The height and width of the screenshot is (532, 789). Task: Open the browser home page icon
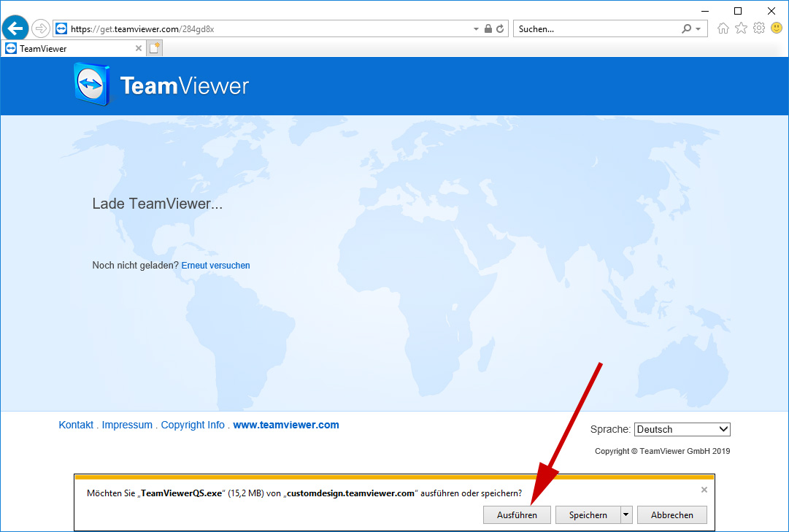pyautogui.click(x=723, y=28)
